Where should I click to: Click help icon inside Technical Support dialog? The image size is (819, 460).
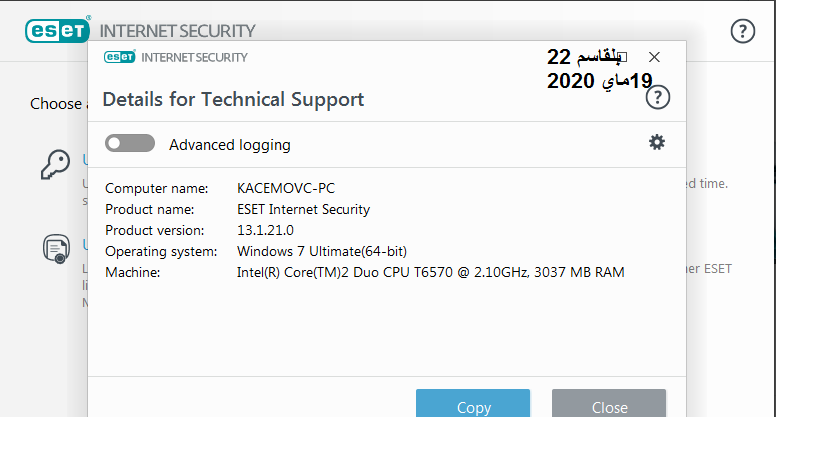[x=658, y=97]
